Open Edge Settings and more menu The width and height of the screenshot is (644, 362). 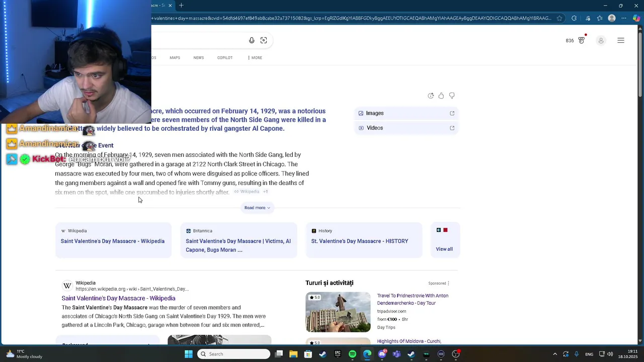point(624,18)
